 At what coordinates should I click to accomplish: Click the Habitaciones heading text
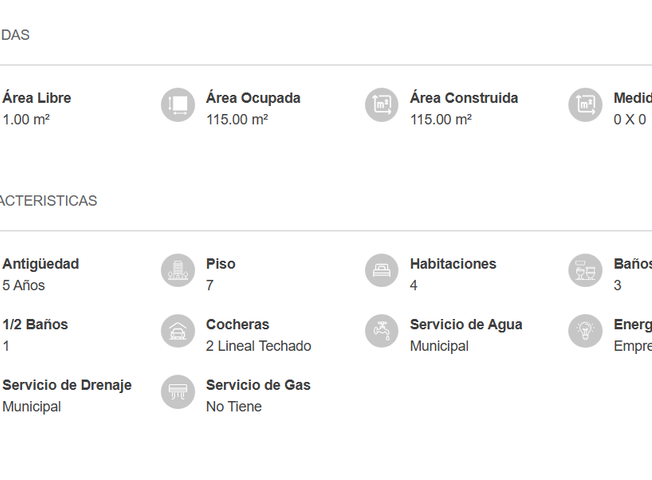(453, 264)
